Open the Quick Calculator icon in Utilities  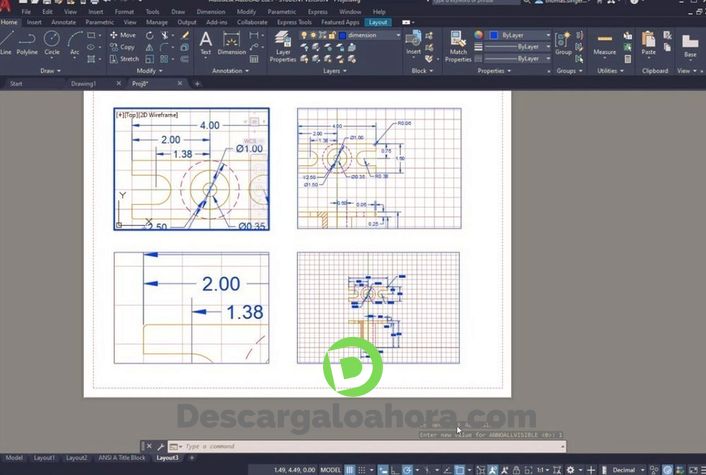tap(628, 59)
